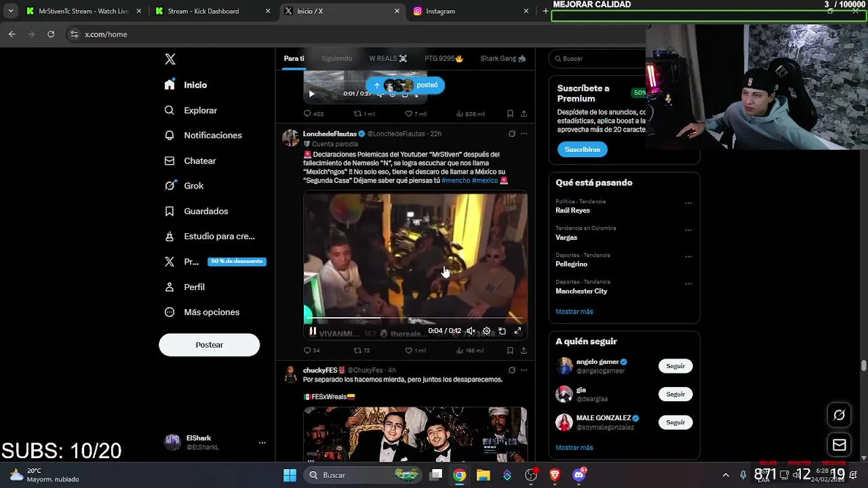
Task: Reload the browser page
Action: pyautogui.click(x=51, y=34)
